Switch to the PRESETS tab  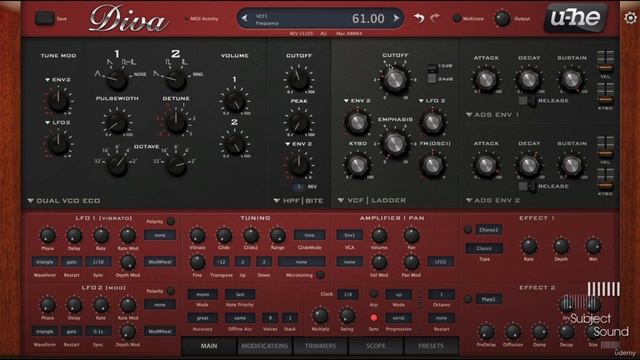point(431,346)
